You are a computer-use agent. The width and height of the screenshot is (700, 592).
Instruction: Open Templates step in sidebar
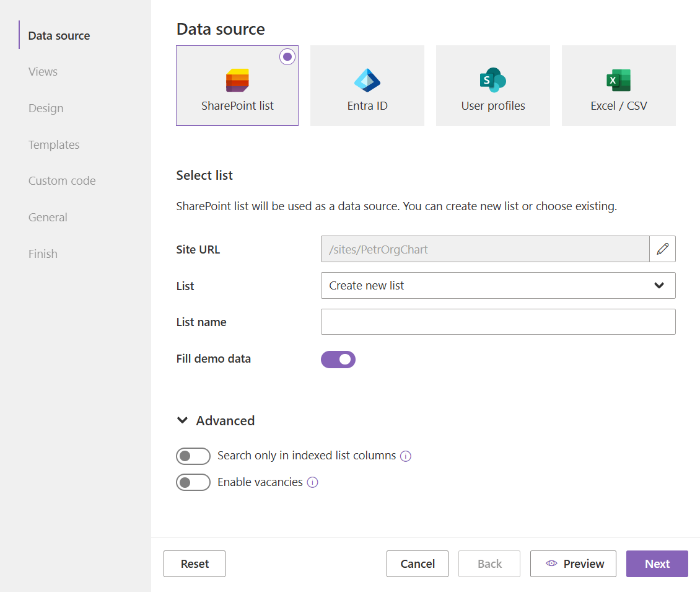54,145
